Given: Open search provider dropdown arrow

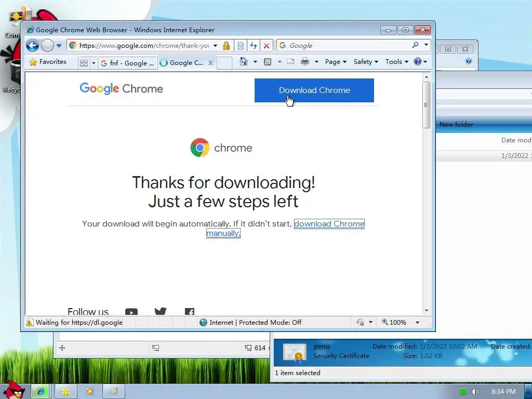Looking at the screenshot, I should tap(426, 45).
